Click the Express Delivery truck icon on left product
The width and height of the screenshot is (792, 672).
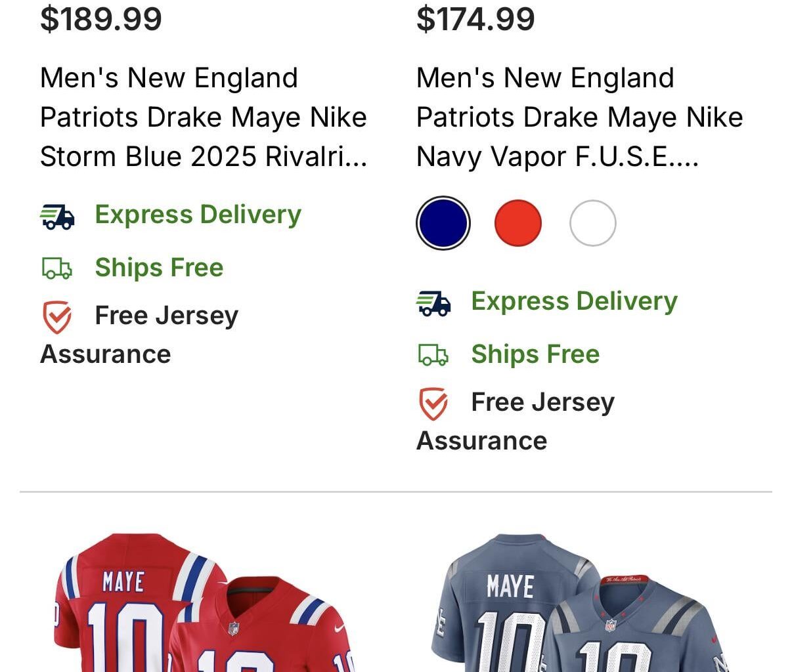(58, 215)
